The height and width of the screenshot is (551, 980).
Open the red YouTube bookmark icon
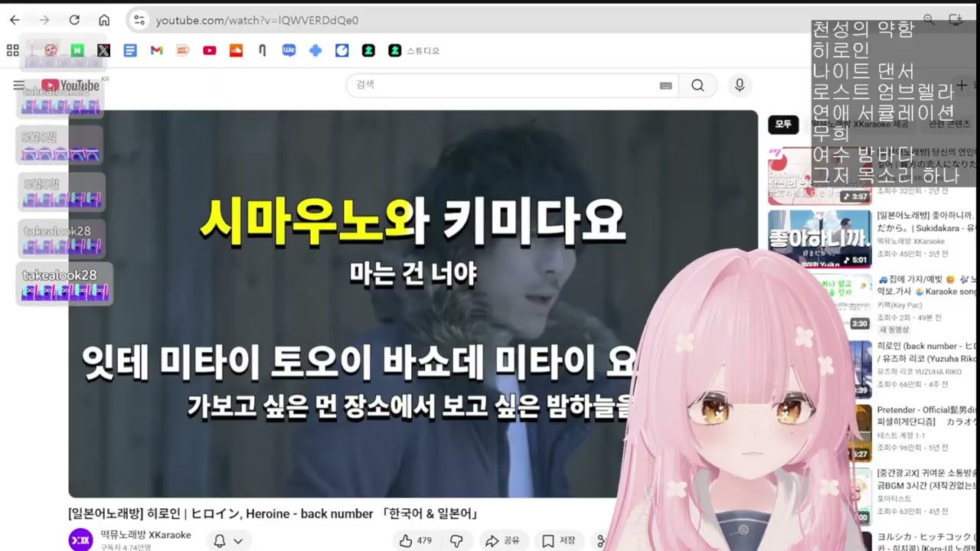tap(209, 51)
